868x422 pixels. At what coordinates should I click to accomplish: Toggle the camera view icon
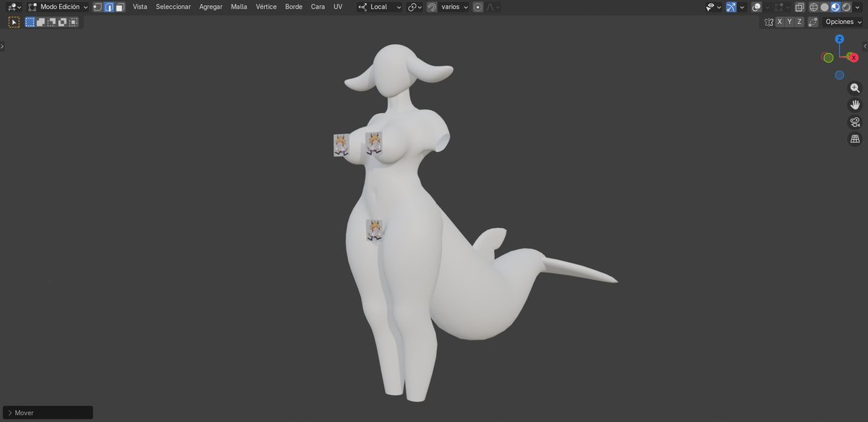pyautogui.click(x=855, y=122)
